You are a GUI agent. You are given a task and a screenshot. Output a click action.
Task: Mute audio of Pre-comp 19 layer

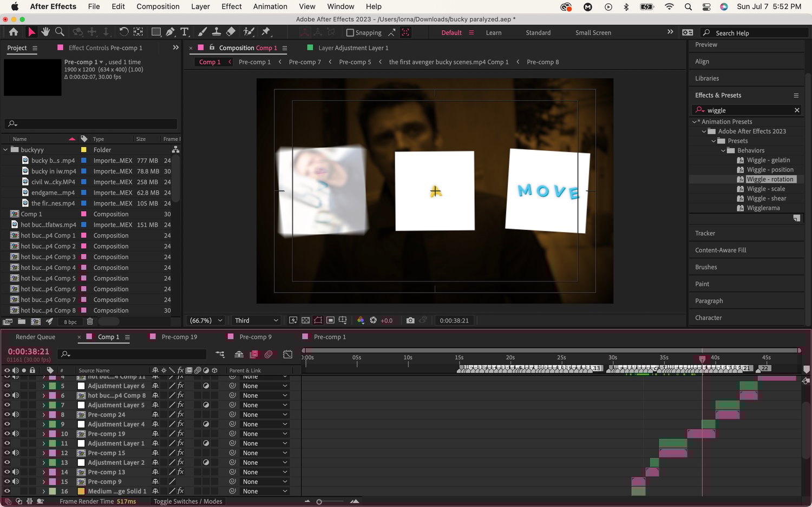16,433
